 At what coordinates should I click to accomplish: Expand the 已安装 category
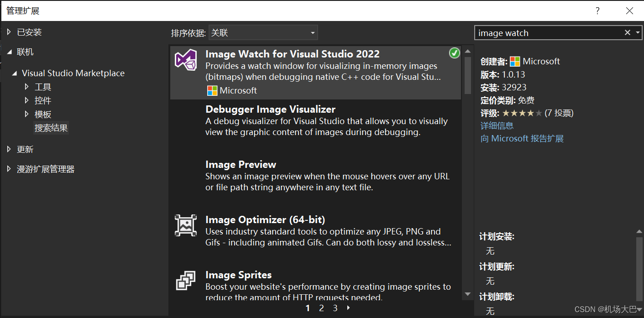9,32
